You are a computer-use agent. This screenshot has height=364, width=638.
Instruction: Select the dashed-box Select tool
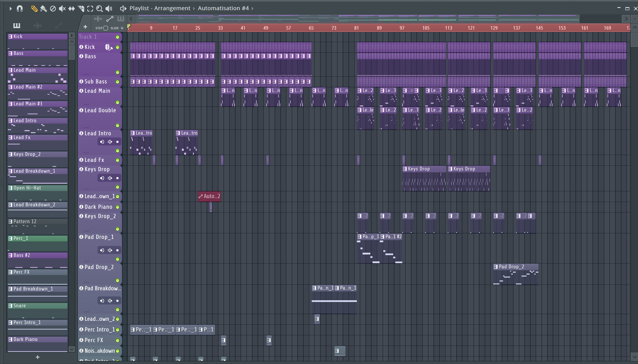[x=90, y=8]
